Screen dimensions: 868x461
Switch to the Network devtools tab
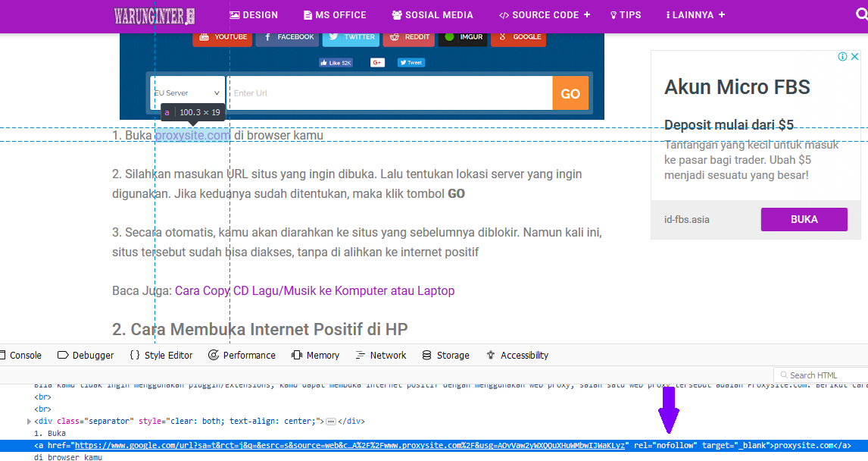pyautogui.click(x=381, y=355)
